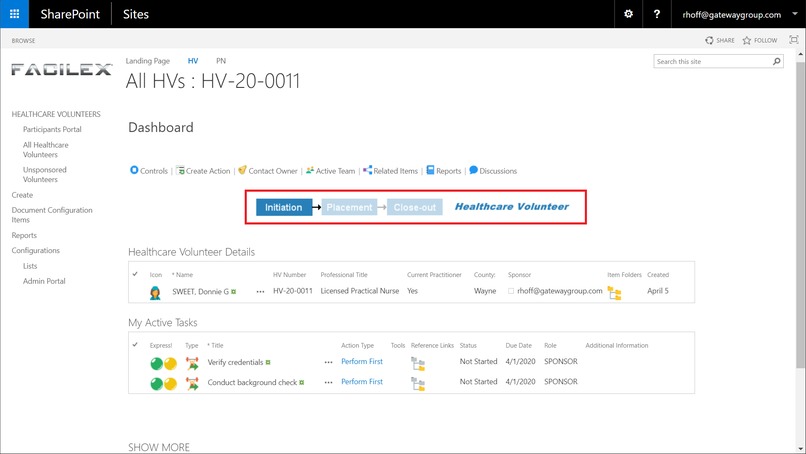This screenshot has height=454, width=806.
Task: Open Document Configuration Items link
Action: point(52,215)
